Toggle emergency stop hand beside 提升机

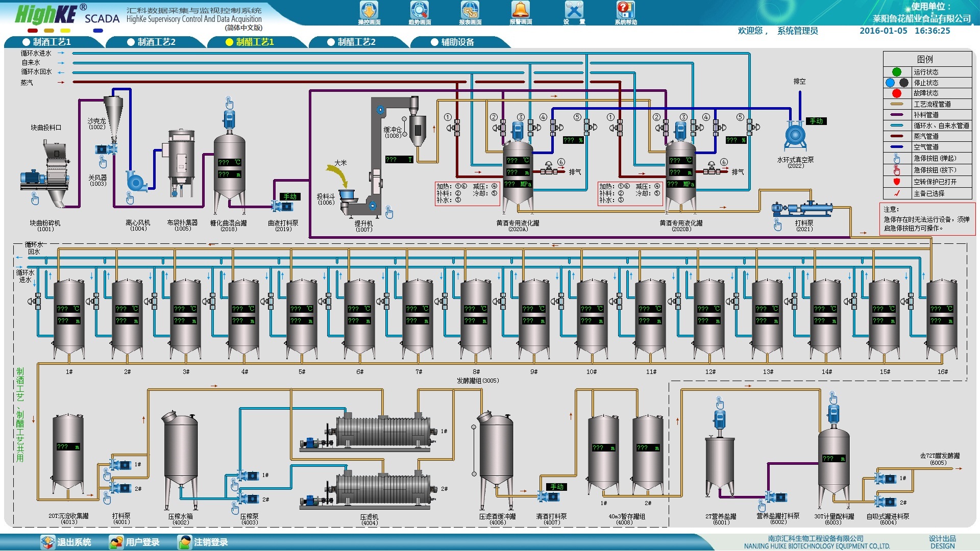[389, 212]
